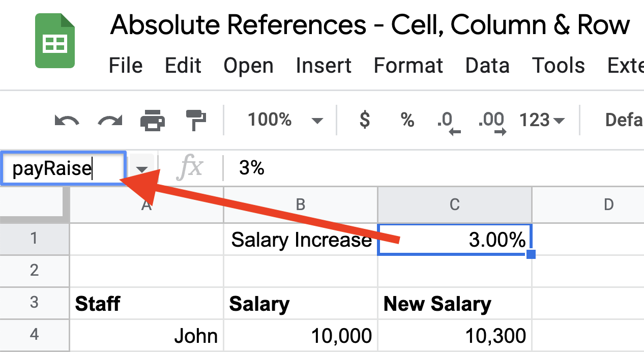Open the Format menu
Image resolution: width=644 pixels, height=352 pixels.
(408, 65)
